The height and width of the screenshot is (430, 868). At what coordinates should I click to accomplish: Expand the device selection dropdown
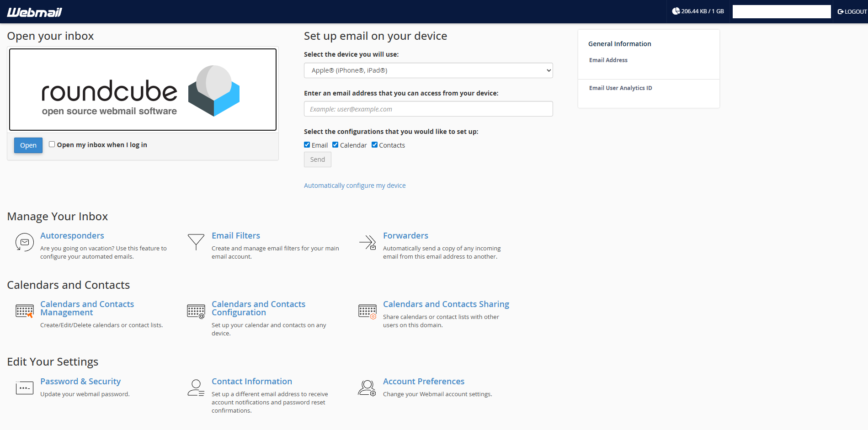428,70
